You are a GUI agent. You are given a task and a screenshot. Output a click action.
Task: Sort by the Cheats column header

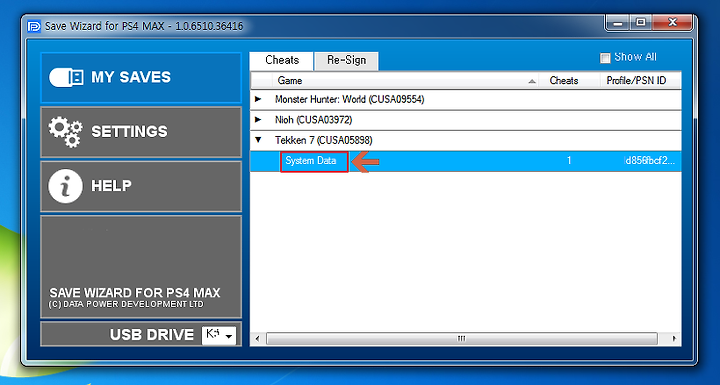[569, 81]
